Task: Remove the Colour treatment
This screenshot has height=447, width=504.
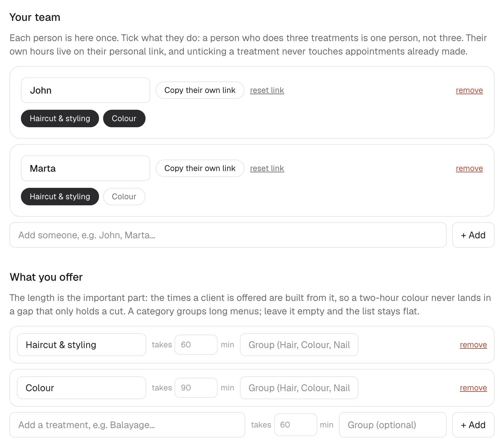Action: click(x=473, y=388)
